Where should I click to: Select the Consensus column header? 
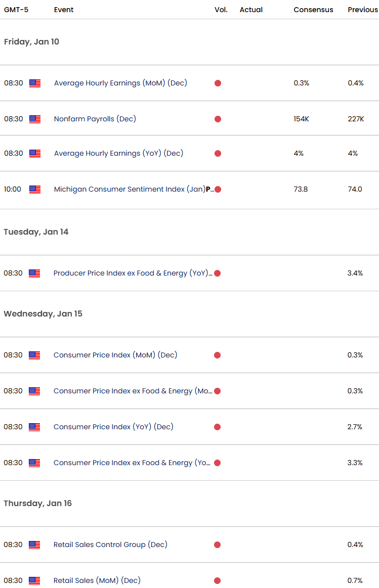pos(313,10)
